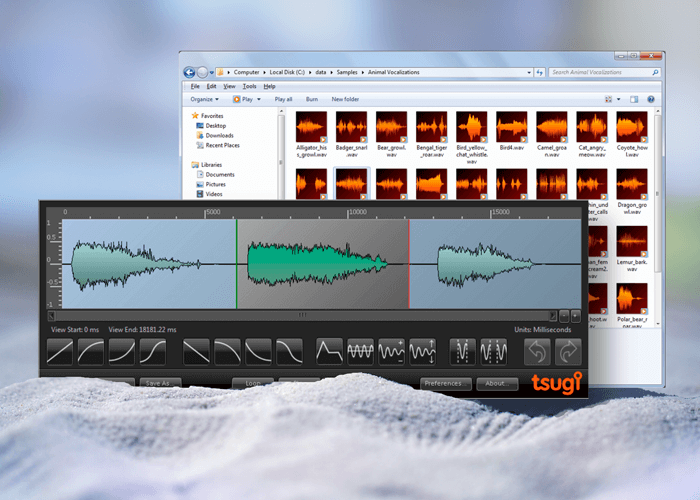Go forward in the Explorer window
This screenshot has width=700, height=500.
pyautogui.click(x=202, y=72)
